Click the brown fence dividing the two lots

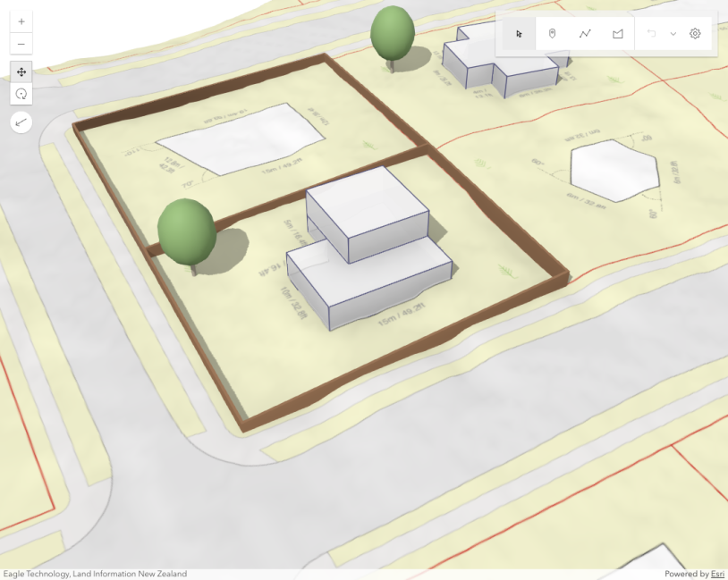click(x=286, y=199)
